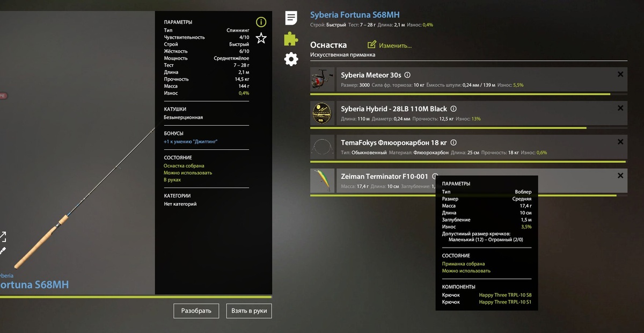Click hook component Happy Three TRPL-10 S8
The height and width of the screenshot is (333, 644).
pos(505,295)
